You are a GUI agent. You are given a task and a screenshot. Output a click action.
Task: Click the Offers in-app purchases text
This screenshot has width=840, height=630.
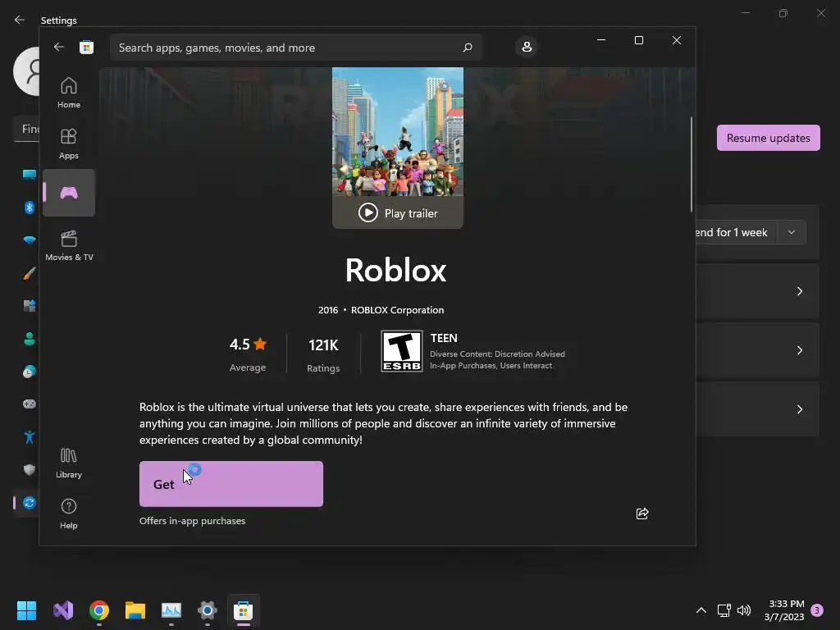(x=192, y=521)
